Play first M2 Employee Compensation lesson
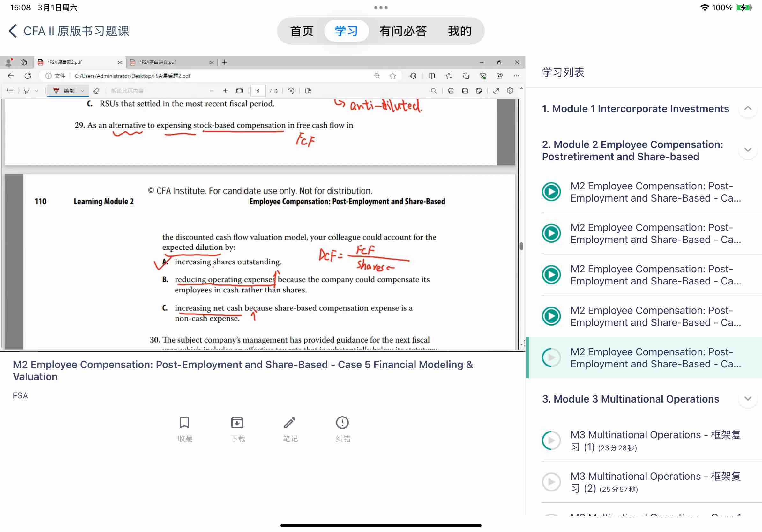762x532 pixels. (x=551, y=192)
